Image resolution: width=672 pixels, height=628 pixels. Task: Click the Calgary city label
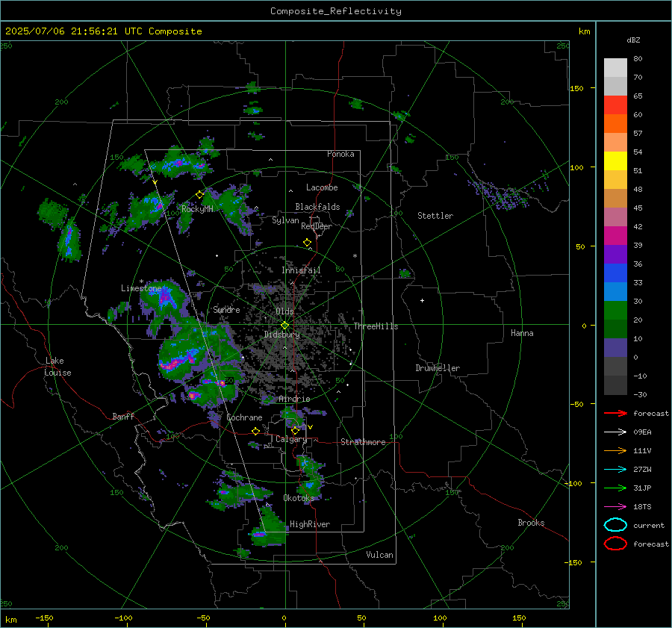(x=291, y=439)
